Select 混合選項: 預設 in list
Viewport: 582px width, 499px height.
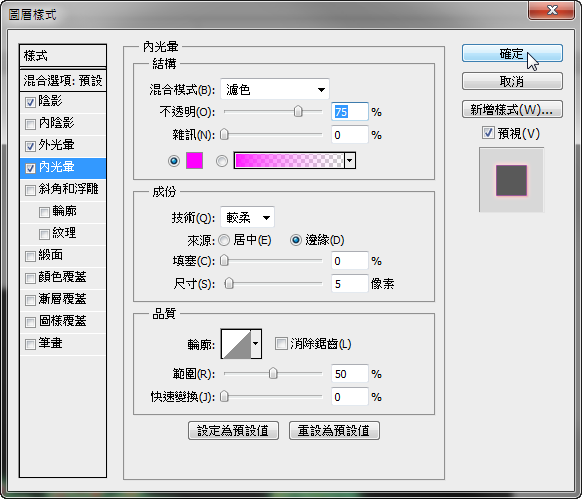click(63, 80)
